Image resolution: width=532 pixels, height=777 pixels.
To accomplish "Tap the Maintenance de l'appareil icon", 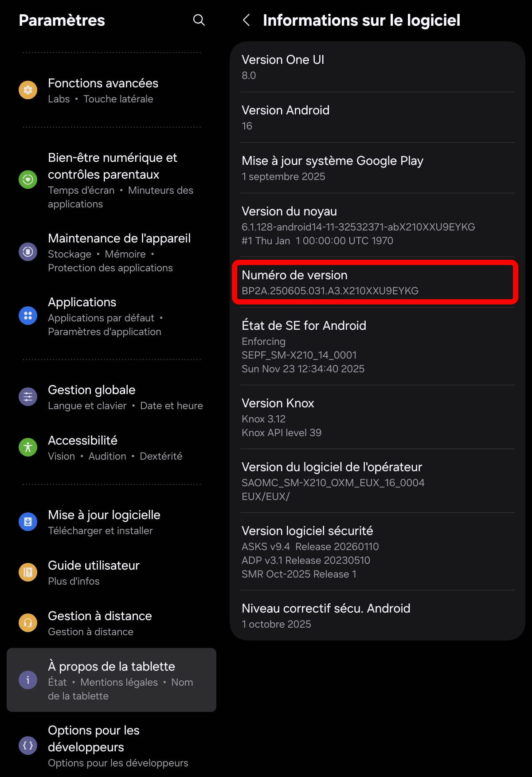I will pos(28,252).
